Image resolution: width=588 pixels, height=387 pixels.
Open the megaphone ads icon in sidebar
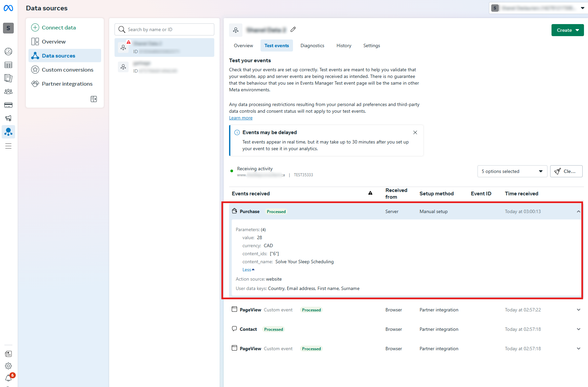[x=8, y=118]
